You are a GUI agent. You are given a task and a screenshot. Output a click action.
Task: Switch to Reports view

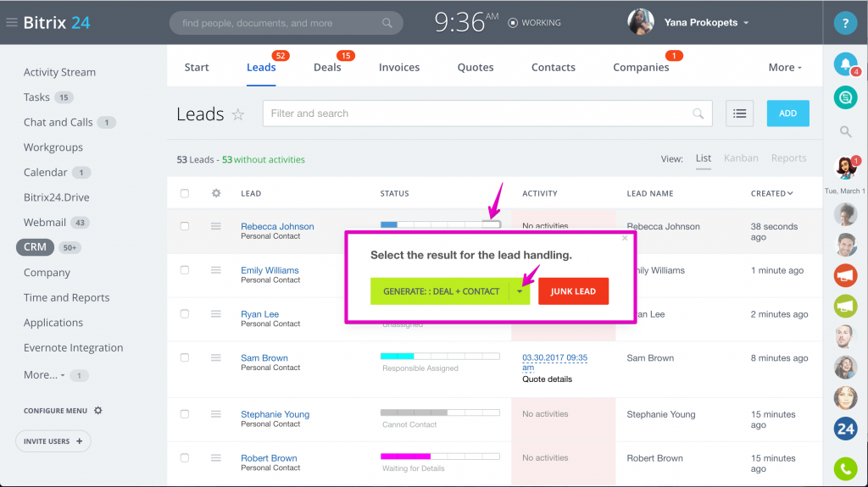coord(789,158)
